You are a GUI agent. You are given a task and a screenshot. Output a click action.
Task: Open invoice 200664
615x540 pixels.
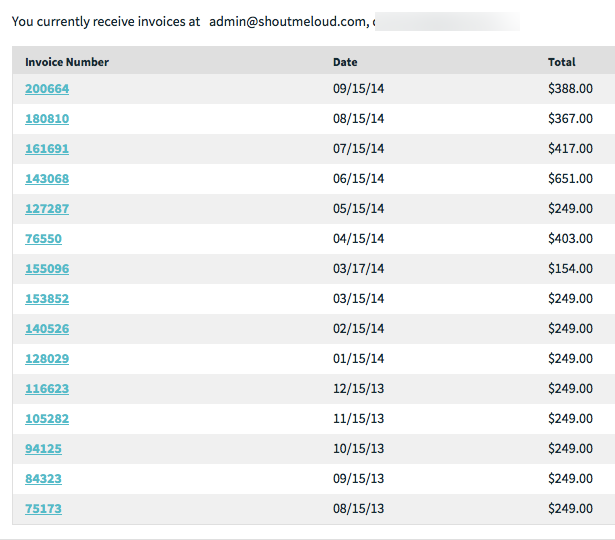click(47, 89)
